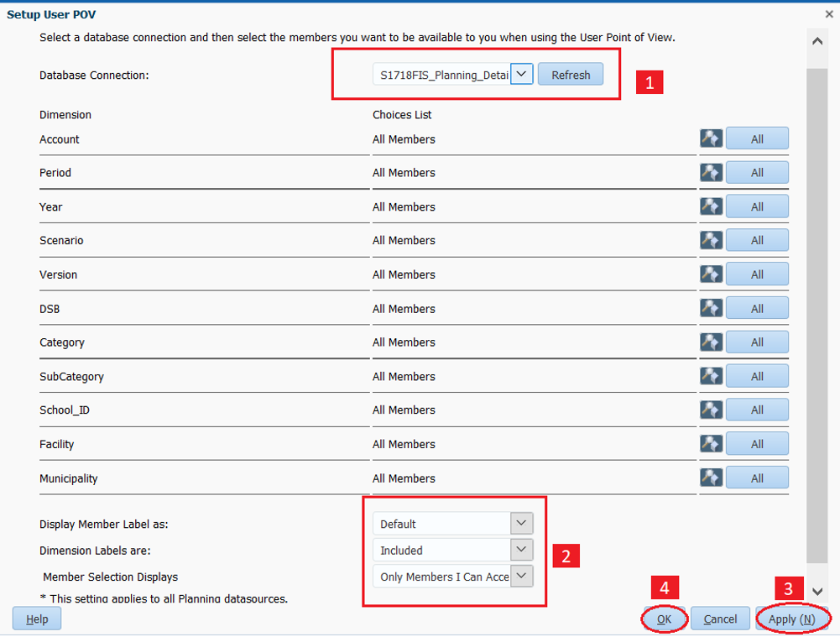The image size is (840, 637).
Task: Click the All button for Facility
Action: click(757, 444)
